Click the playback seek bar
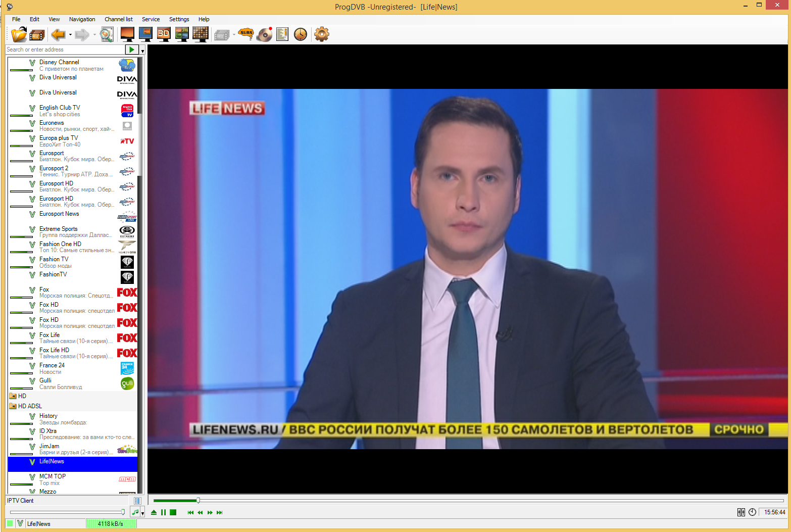Viewport: 791px width, 532px height. point(469,501)
